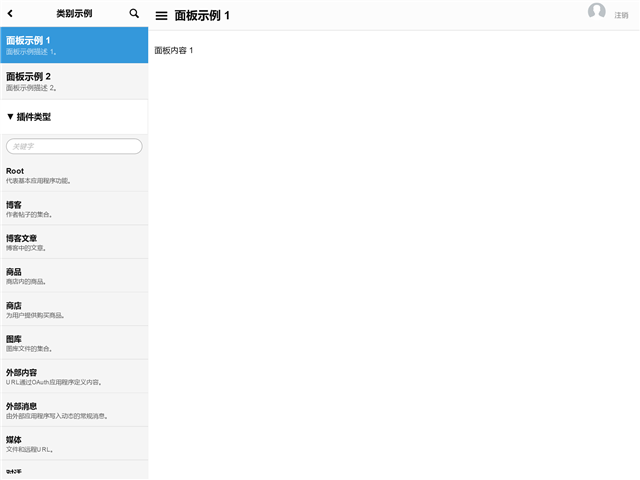Image resolution: width=640 pixels, height=480 pixels.
Task: Click the 类别示例 sidebar title
Action: [x=74, y=14]
